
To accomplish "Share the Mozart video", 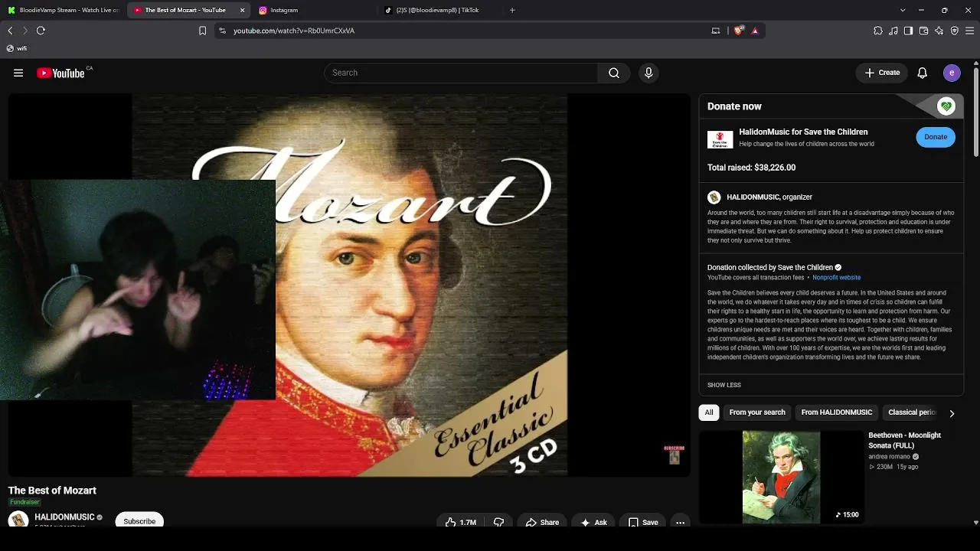I will 542,522.
